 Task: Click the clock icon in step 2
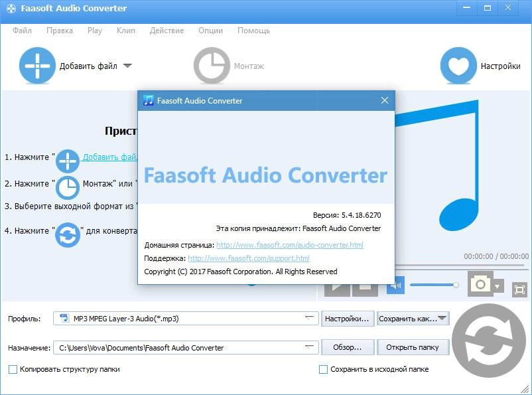pos(68,187)
